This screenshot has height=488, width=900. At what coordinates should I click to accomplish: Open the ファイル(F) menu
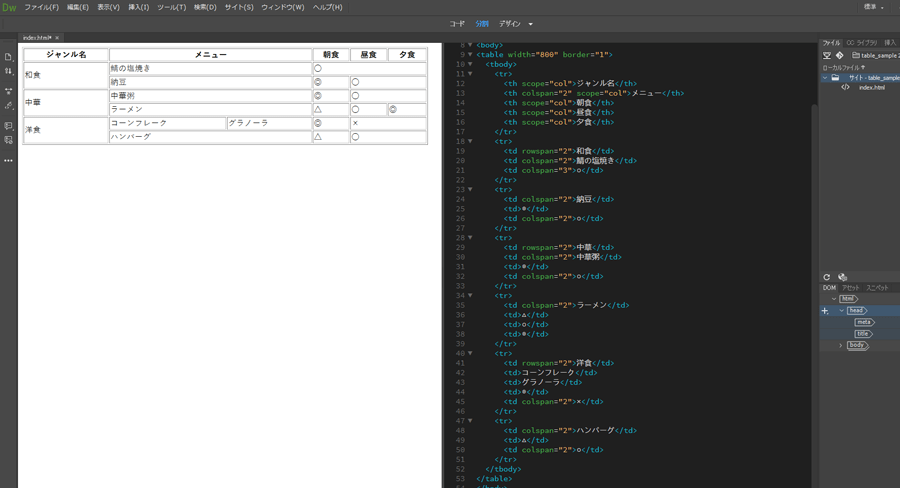41,7
